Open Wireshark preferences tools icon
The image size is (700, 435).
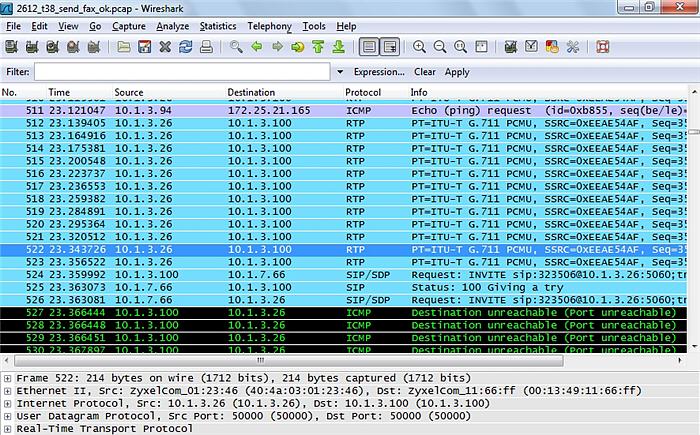(573, 47)
